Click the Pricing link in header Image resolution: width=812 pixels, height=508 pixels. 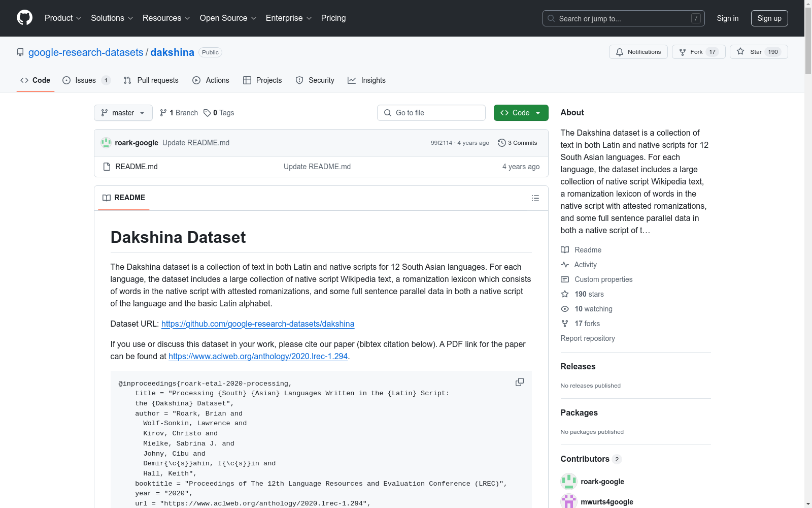tap(333, 18)
